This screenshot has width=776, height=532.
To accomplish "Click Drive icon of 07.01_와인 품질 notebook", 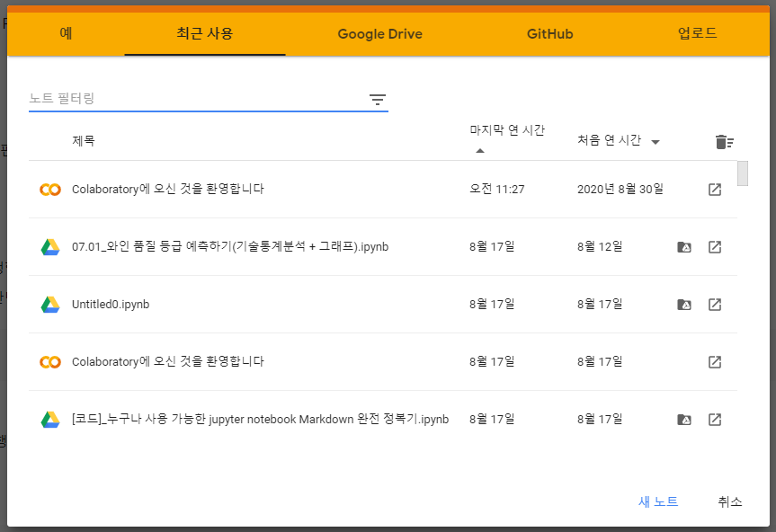I will click(x=50, y=247).
